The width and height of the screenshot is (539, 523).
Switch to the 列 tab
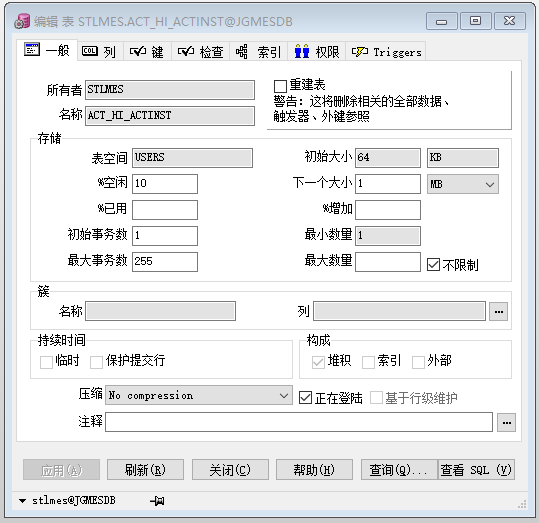(x=100, y=52)
